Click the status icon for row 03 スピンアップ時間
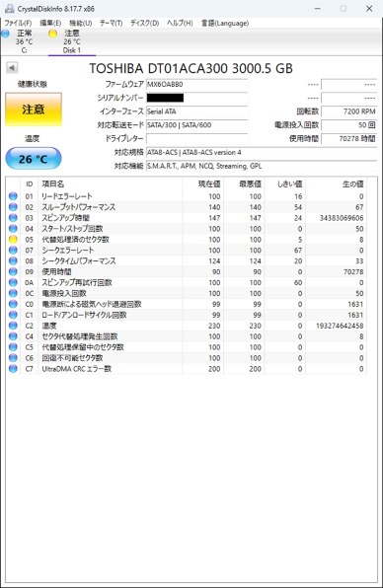This screenshot has width=383, height=588. tap(13, 218)
